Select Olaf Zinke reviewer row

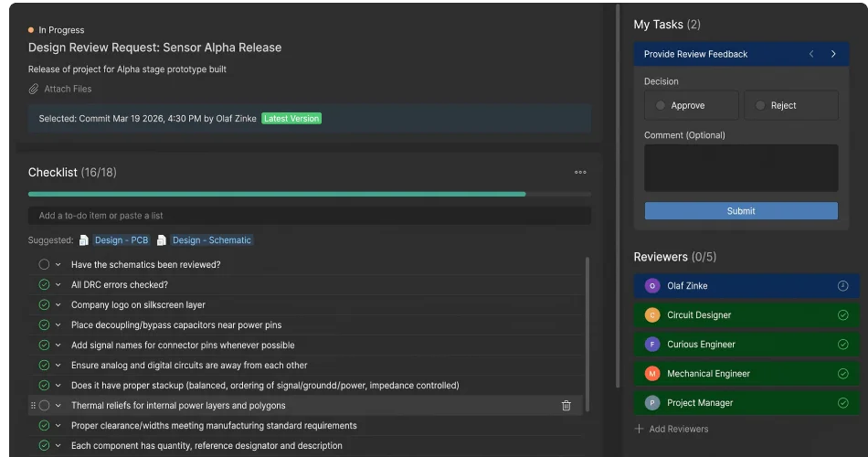coord(746,286)
